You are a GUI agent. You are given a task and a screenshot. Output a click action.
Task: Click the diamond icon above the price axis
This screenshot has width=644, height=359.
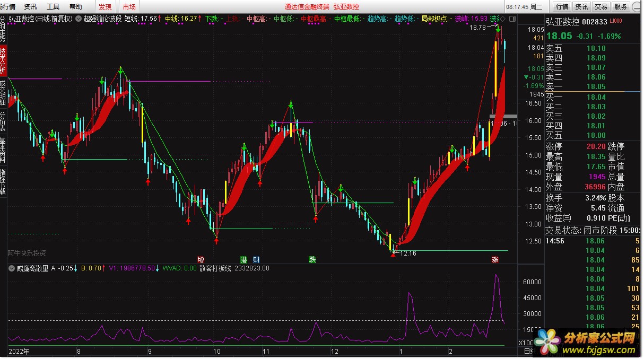(x=502, y=18)
